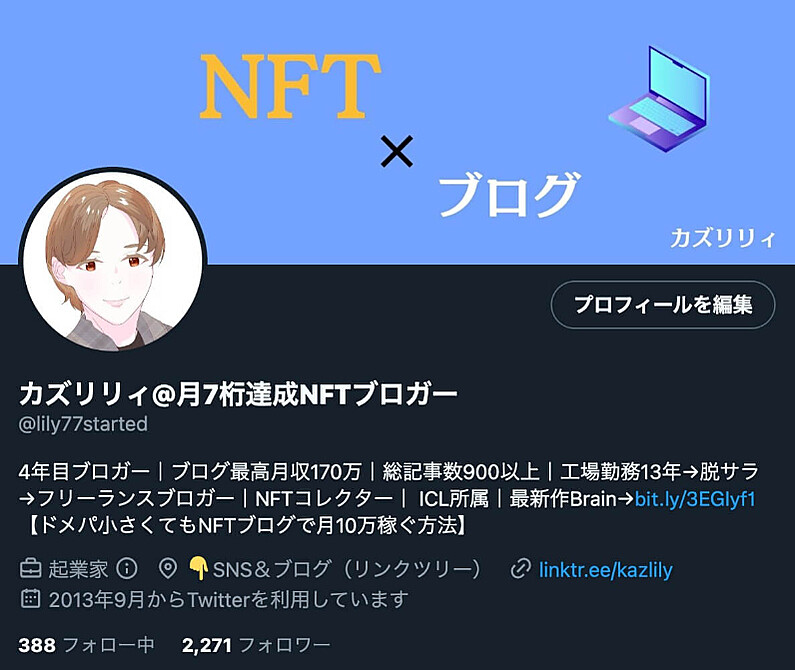
Task: Select the @lily77started username handle
Action: pyautogui.click(x=83, y=424)
